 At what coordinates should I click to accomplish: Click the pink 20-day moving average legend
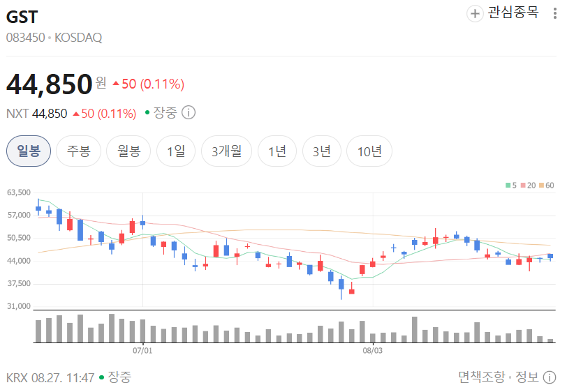click(x=528, y=186)
